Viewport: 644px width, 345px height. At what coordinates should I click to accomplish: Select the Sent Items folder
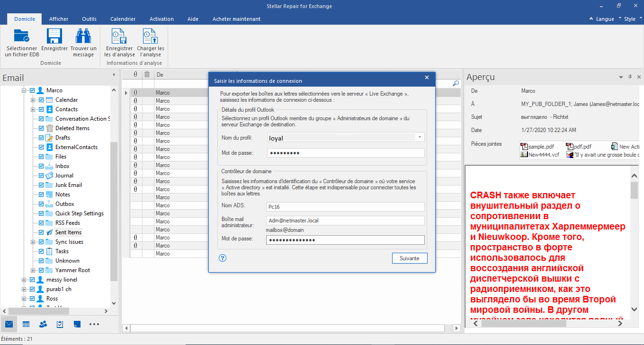[68, 232]
